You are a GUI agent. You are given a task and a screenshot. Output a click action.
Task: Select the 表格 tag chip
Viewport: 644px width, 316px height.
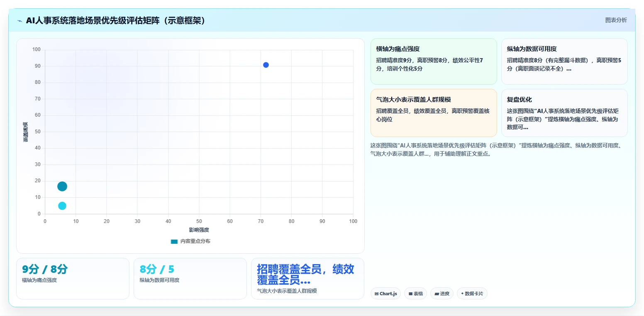coord(415,294)
